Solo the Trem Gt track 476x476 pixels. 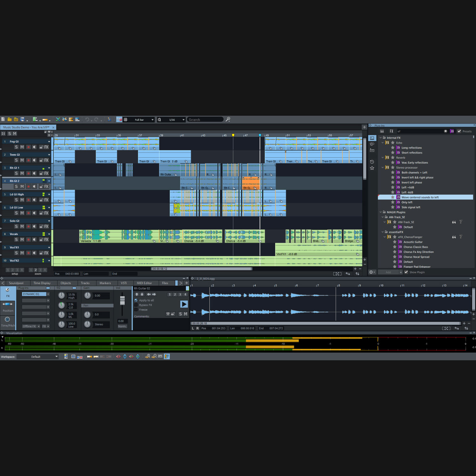tap(16, 160)
